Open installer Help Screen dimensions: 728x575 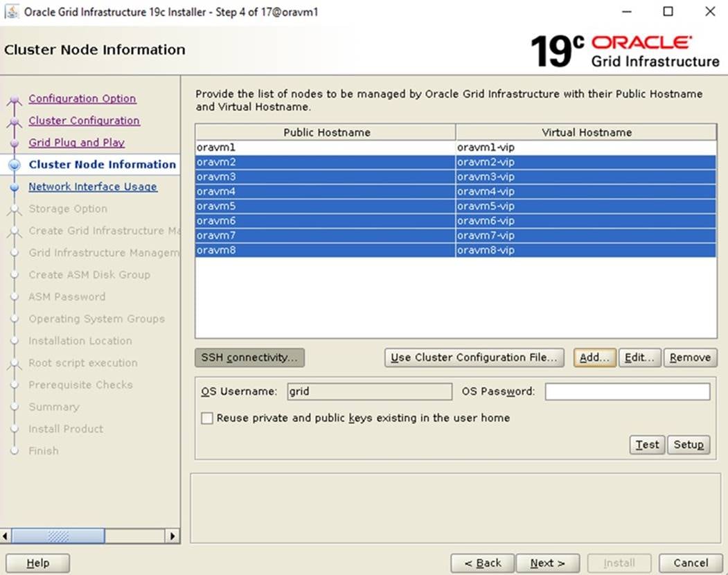(37, 563)
